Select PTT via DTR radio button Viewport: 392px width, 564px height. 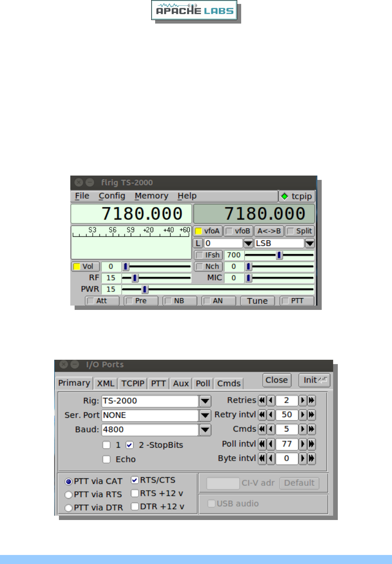tap(69, 508)
